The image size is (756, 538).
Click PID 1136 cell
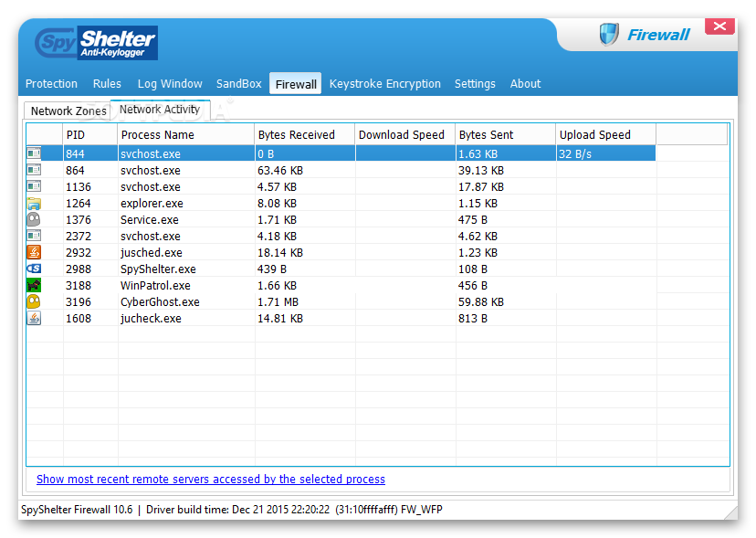pyautogui.click(x=79, y=186)
